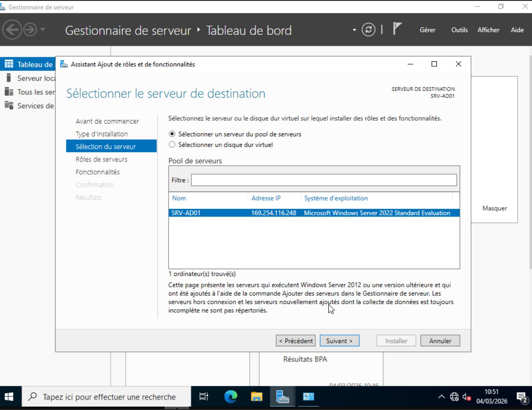532x410 pixels.
Task: Sort server list by Adresse IP column
Action: click(266, 198)
